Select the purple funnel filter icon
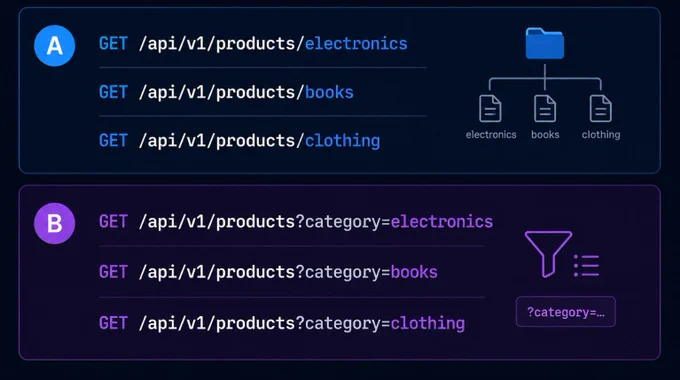 548,254
